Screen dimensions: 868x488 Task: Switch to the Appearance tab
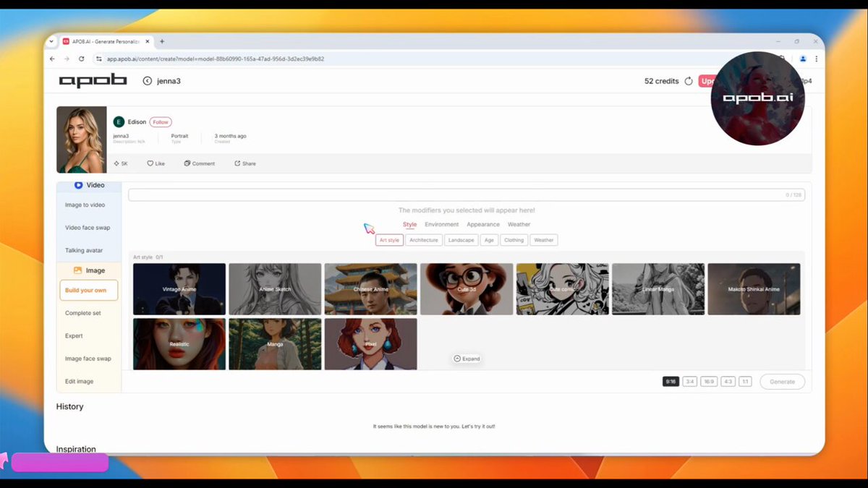(483, 224)
